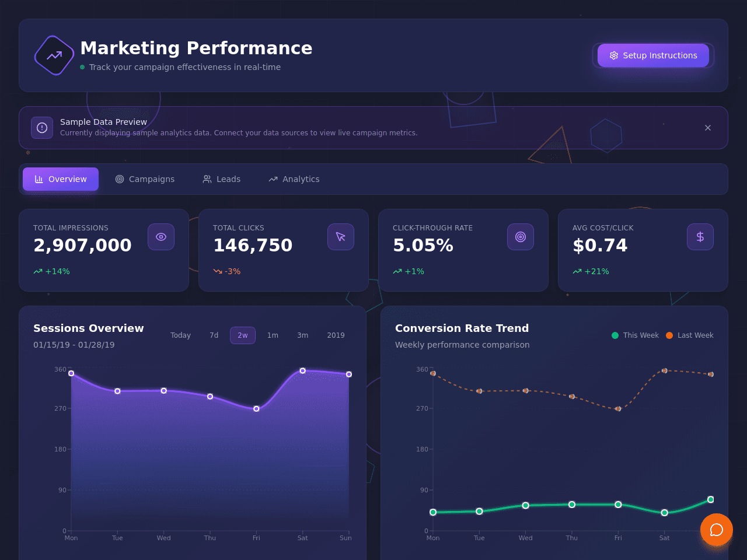Toggle This Week legend series

[635, 335]
